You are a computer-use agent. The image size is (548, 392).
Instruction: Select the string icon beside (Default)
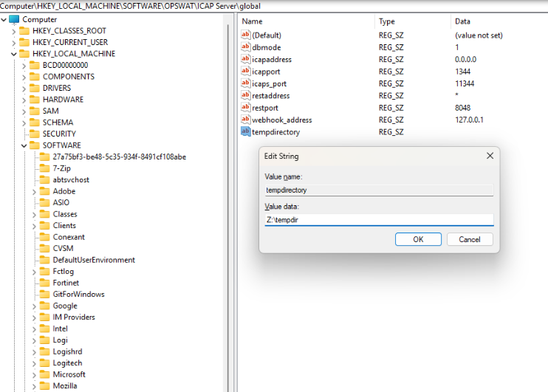(x=246, y=35)
